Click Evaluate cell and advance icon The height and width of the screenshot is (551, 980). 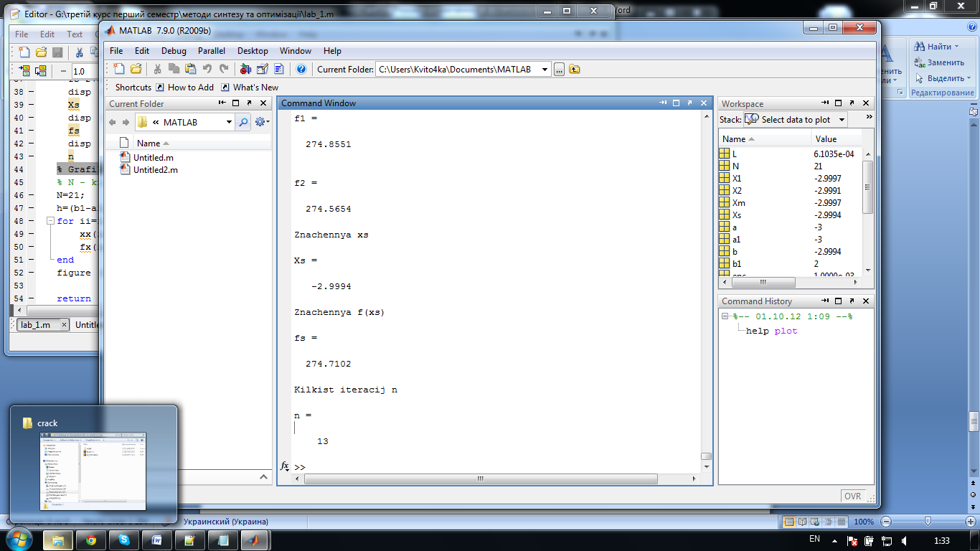(x=40, y=71)
